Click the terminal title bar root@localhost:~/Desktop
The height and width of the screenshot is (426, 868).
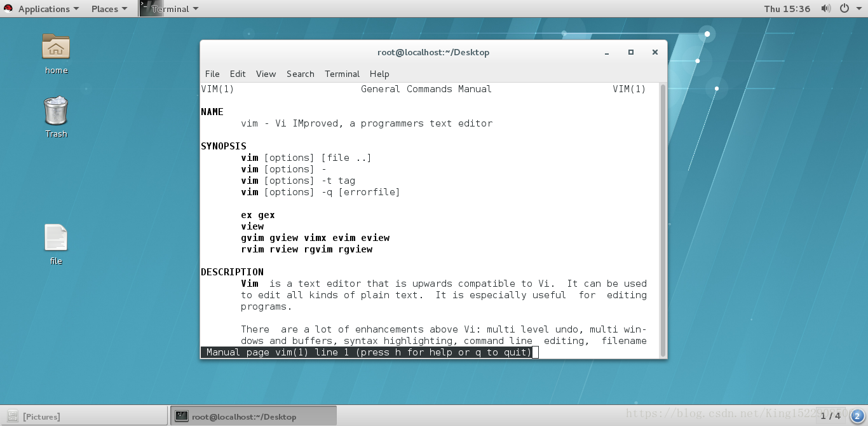(433, 52)
